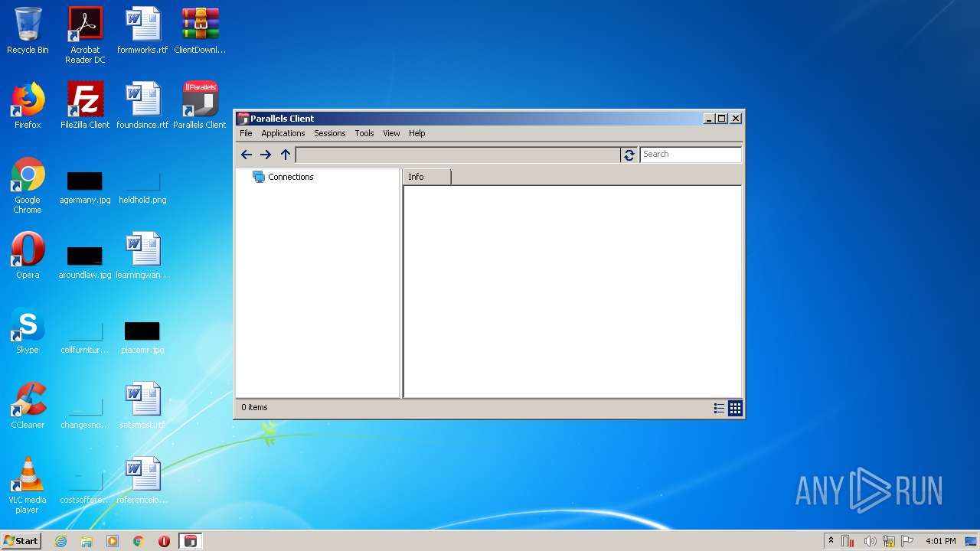Select the VLC media player shortcut
Screen dimensions: 980x551
(x=28, y=485)
